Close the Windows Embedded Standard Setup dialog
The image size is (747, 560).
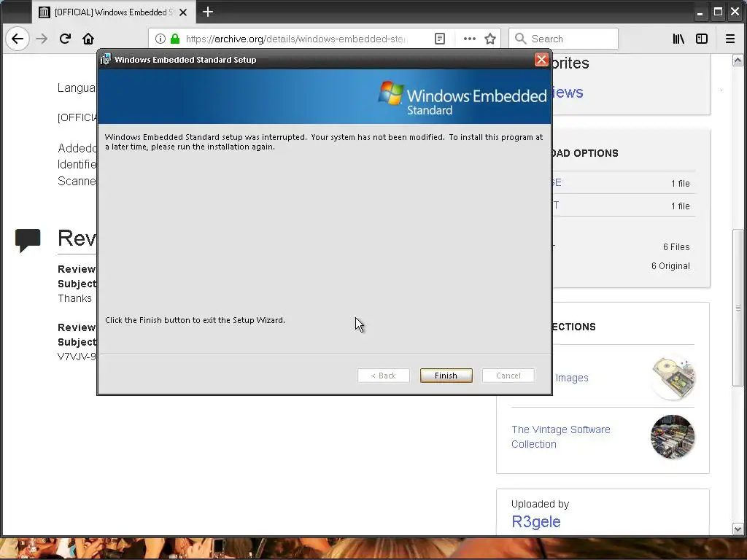click(x=541, y=60)
